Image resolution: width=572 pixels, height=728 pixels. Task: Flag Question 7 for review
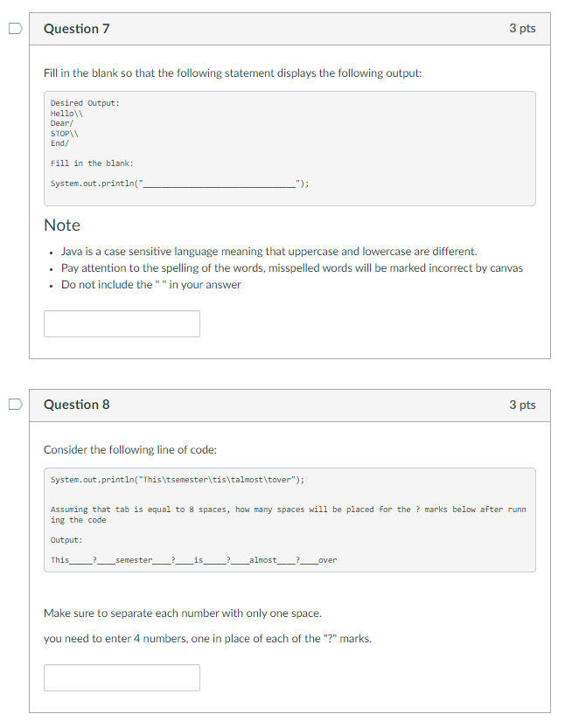[16, 28]
